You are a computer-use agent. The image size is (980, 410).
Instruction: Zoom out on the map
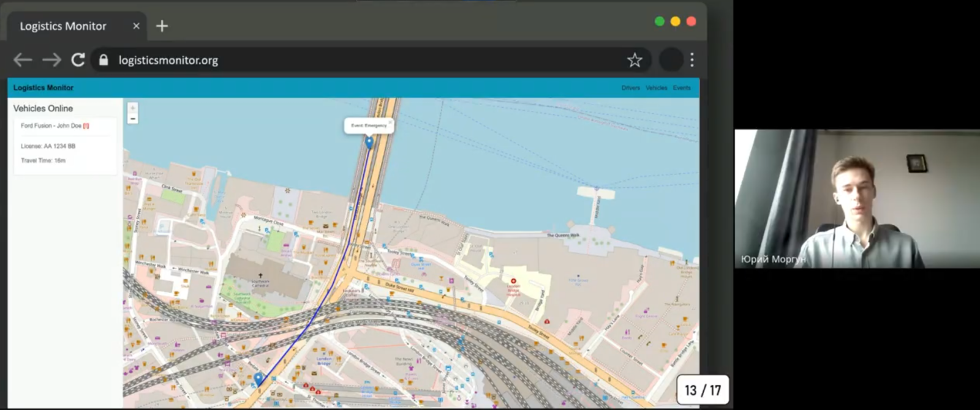132,119
